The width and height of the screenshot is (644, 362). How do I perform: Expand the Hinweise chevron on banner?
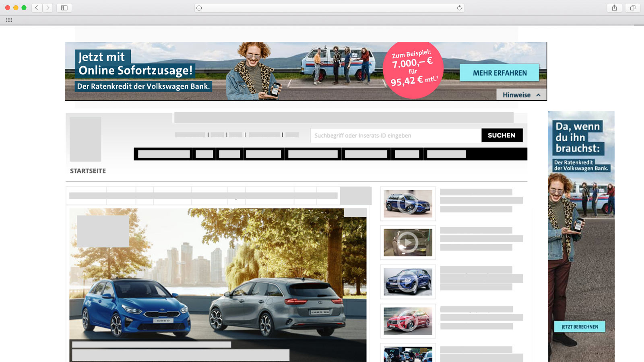[x=538, y=95]
